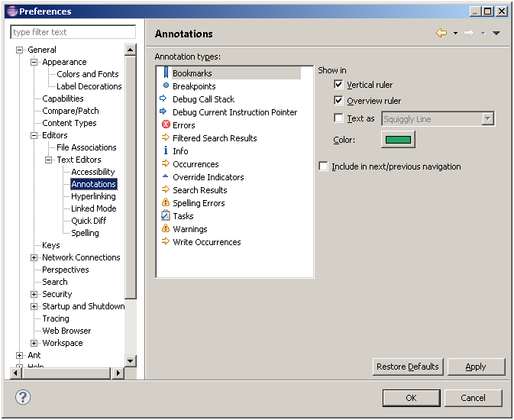This screenshot has height=420, width=514.
Task: Open the Hyperlinking preference page
Action: pos(93,196)
